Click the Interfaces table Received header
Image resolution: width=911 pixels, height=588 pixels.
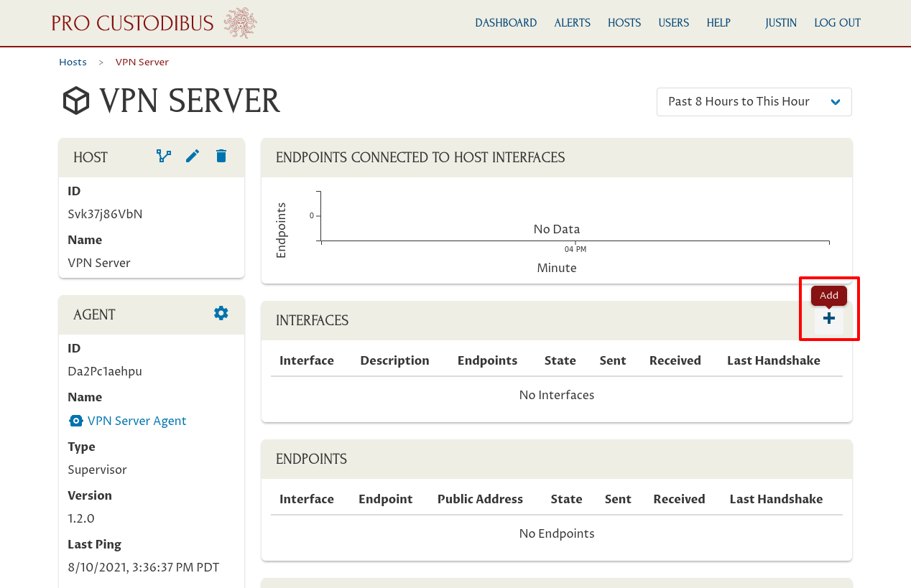tap(675, 360)
